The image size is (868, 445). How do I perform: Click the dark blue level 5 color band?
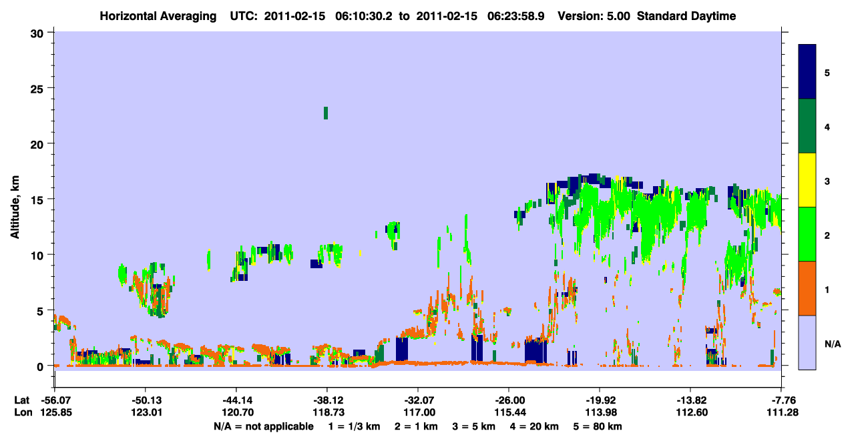pos(807,72)
